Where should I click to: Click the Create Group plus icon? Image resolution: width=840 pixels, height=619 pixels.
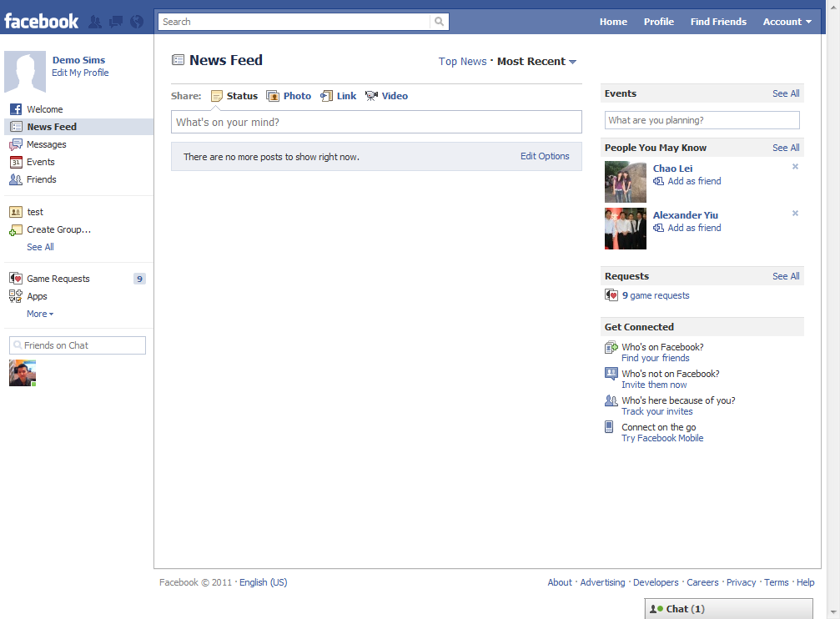tap(16, 230)
